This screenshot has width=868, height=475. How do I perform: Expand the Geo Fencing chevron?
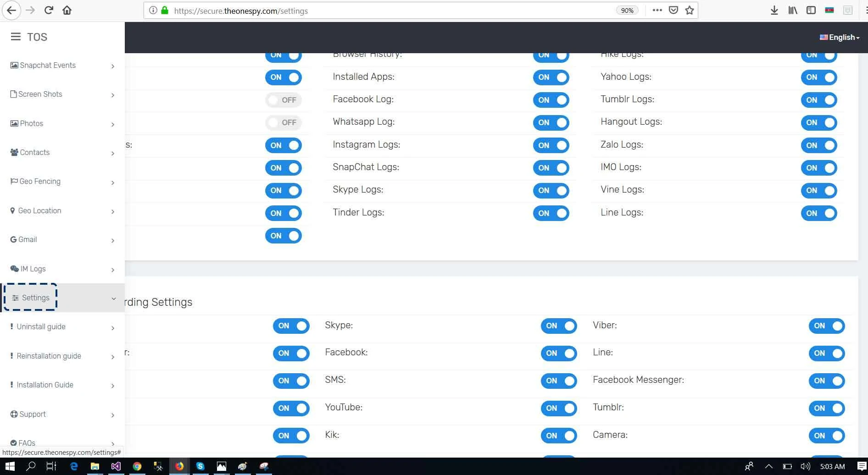click(113, 182)
